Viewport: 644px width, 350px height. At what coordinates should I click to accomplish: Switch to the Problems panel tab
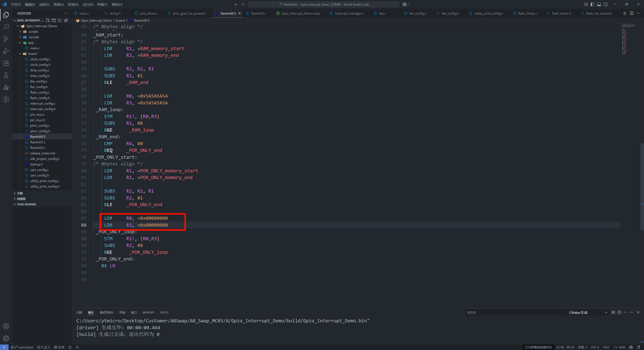click(x=79, y=312)
